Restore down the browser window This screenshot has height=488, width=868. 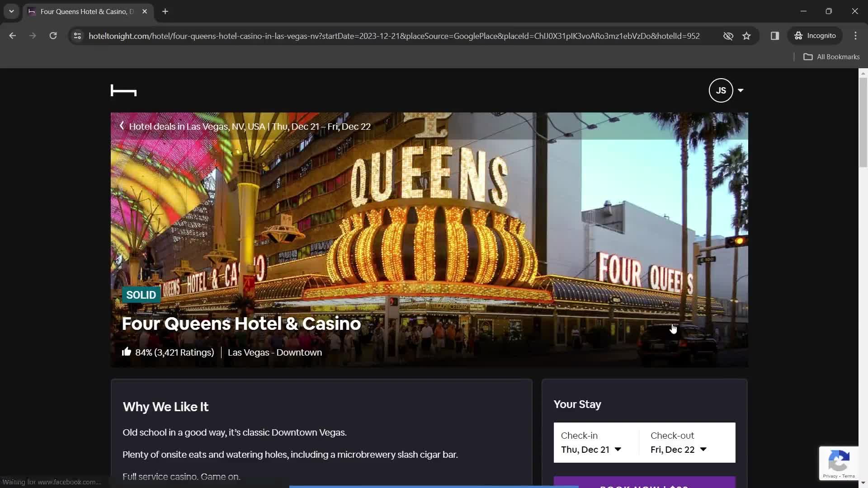pyautogui.click(x=829, y=11)
